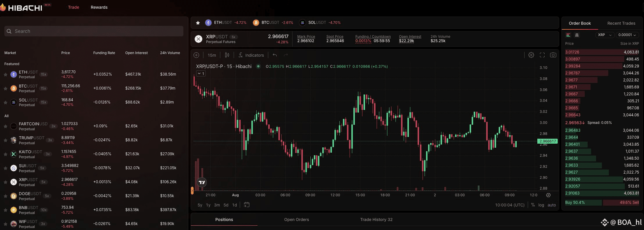Open the Positions tab
Screen dimensions: 644x230
pos(224,220)
